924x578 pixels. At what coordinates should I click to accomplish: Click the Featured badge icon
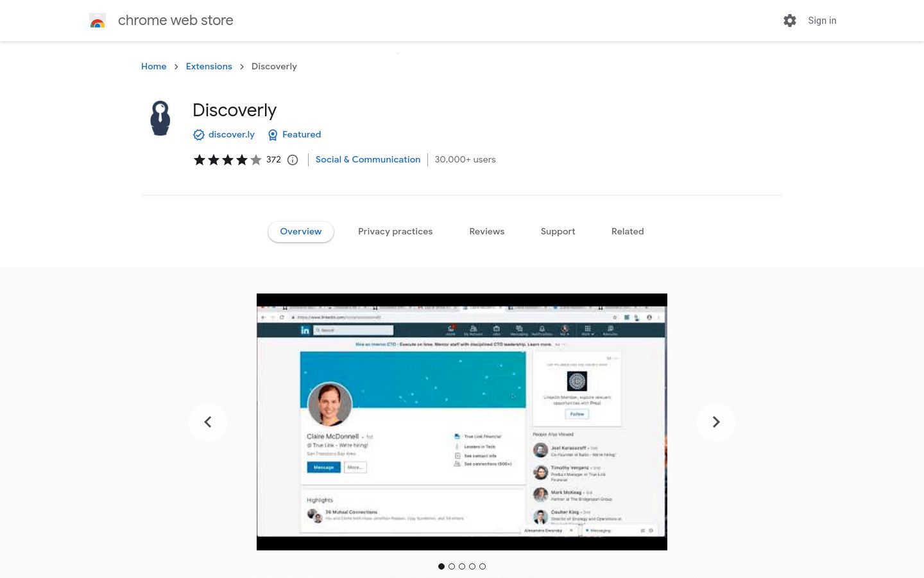[x=273, y=135]
